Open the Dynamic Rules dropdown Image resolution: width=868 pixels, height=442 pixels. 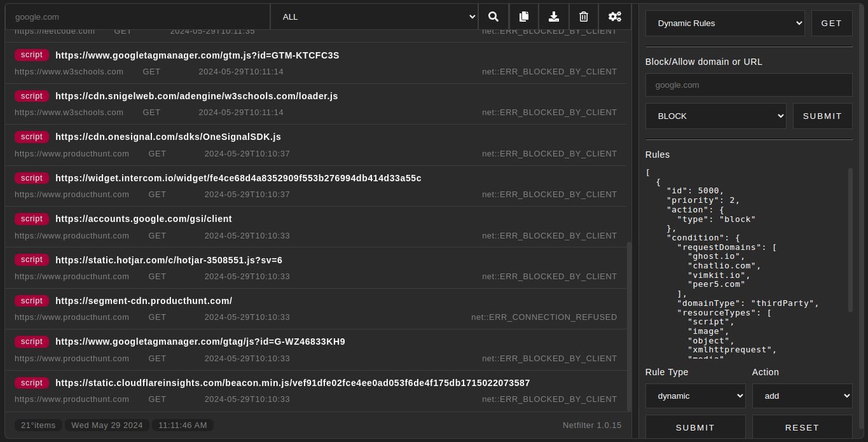click(725, 23)
